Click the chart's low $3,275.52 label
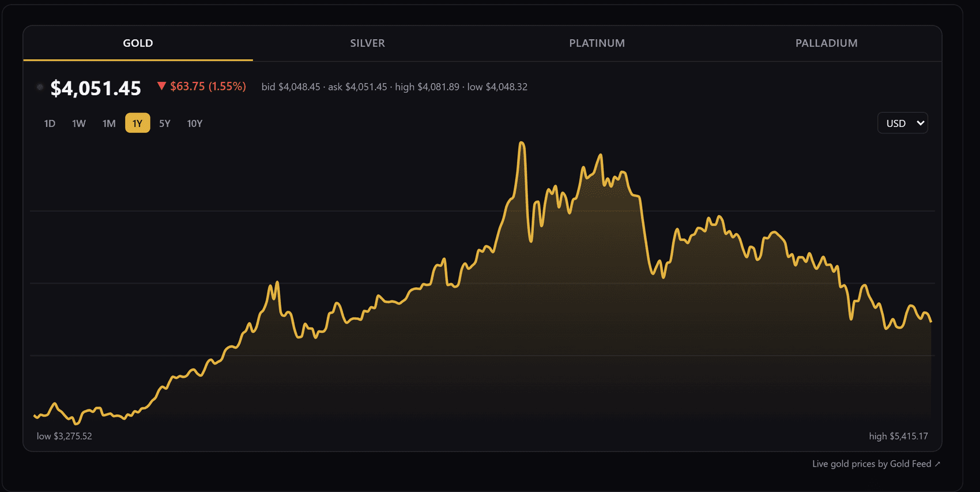 coord(65,436)
